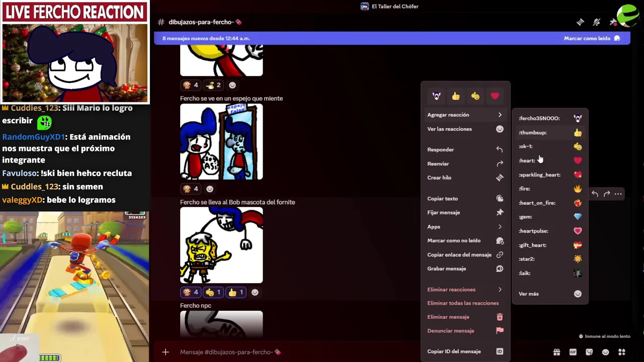
Task: Select :ok~1: row in reaction submenu
Action: 550,146
